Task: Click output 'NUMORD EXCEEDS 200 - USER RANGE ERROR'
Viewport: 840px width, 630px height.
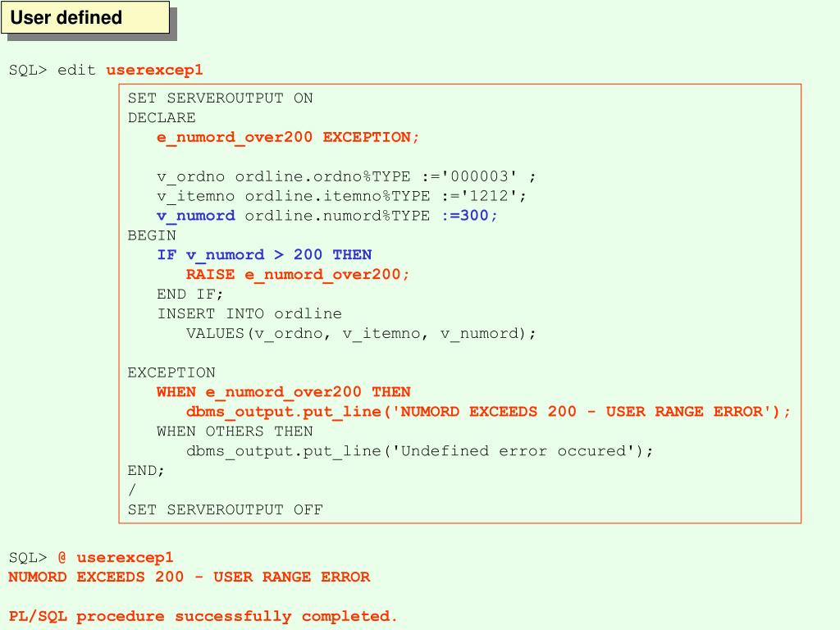Action: click(189, 577)
